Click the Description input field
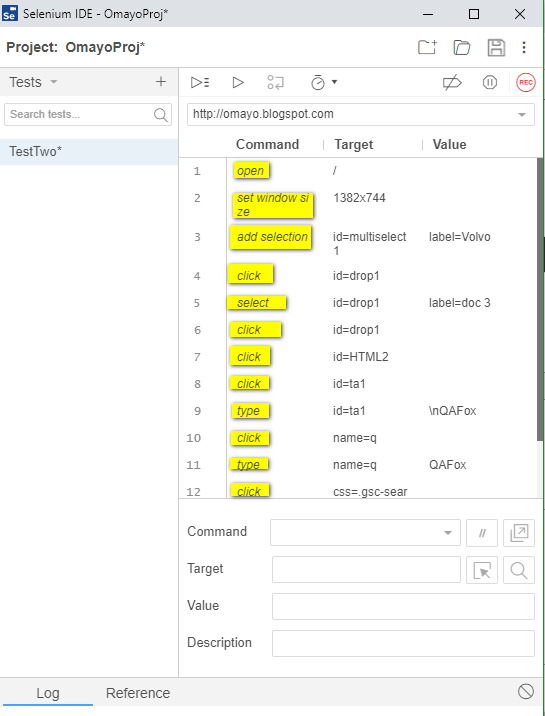This screenshot has width=545, height=716. 403,643
